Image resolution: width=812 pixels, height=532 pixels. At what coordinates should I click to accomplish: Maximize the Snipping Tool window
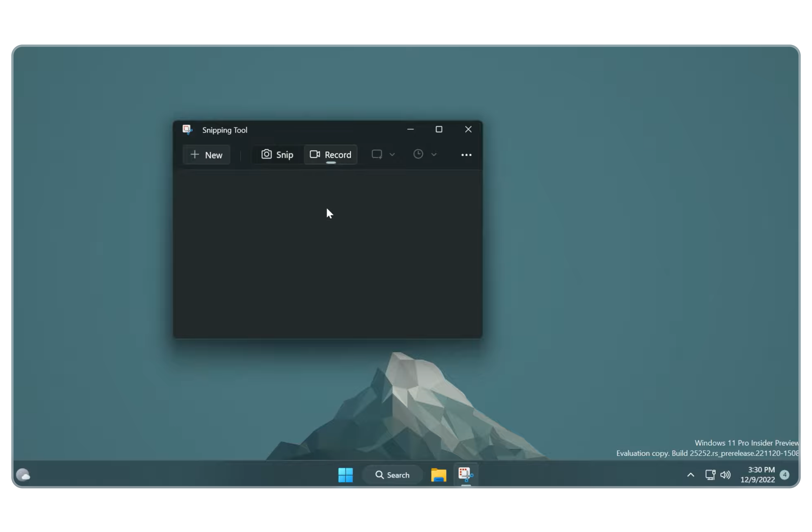439,130
